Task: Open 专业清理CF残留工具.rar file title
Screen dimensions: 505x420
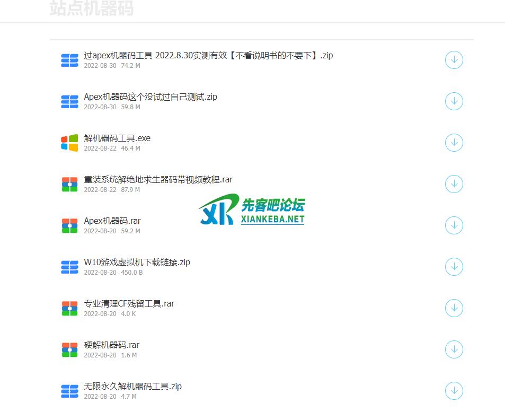Action: tap(129, 304)
